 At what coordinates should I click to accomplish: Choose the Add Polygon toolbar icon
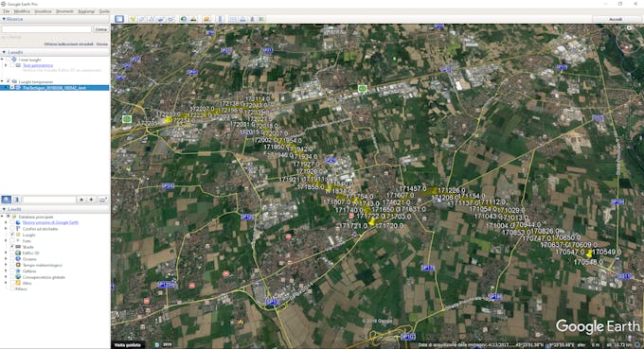point(142,19)
